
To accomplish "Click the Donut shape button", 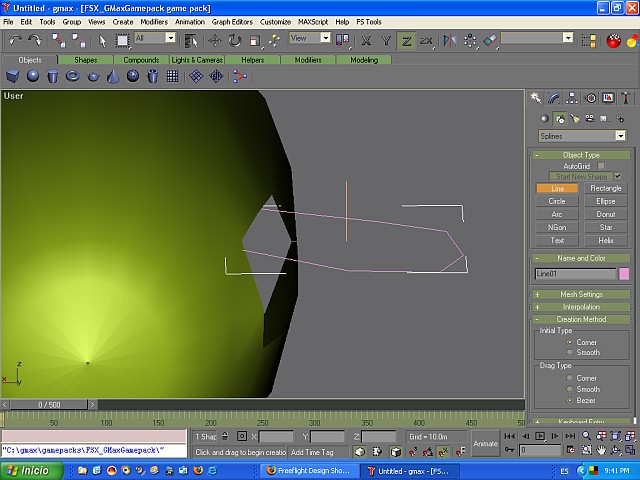I will click(x=606, y=214).
